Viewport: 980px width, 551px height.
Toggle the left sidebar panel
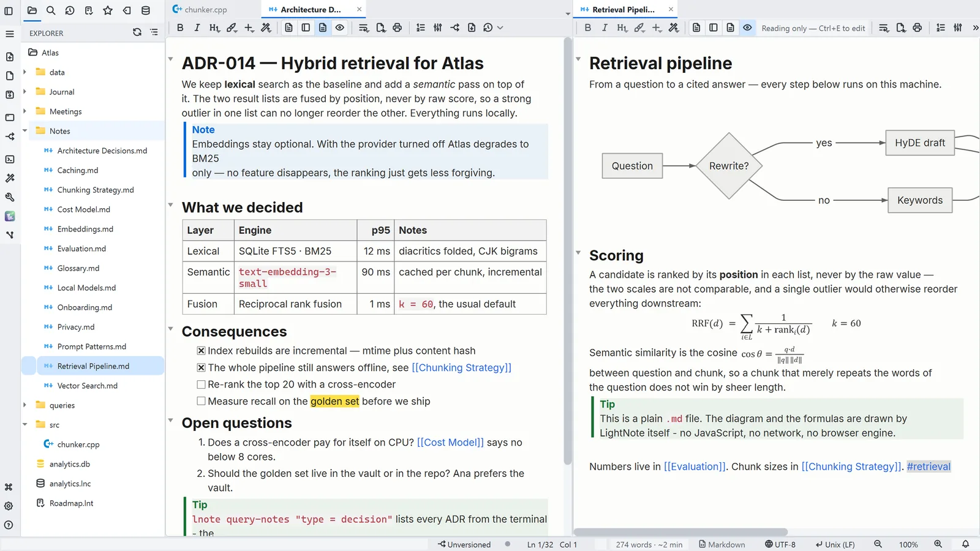(x=9, y=10)
